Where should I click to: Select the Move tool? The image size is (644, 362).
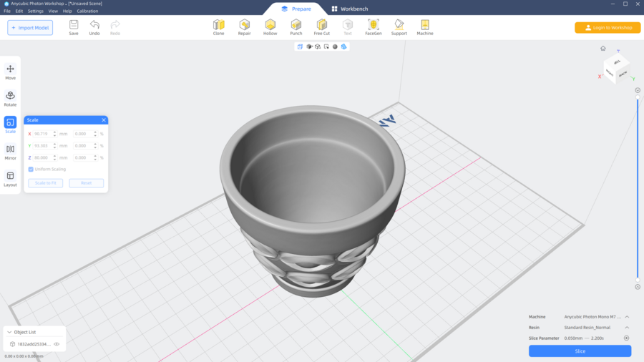coord(10,72)
